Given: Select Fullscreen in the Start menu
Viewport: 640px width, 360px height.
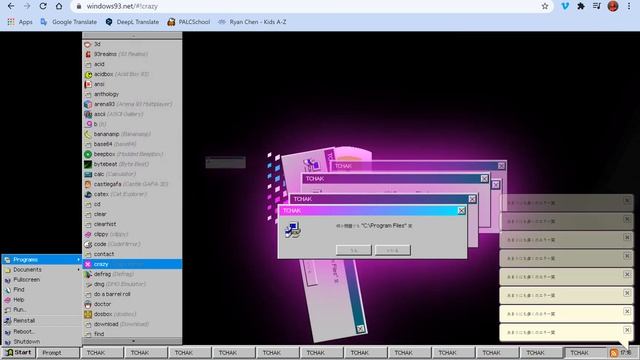Looking at the screenshot, I should click(x=41, y=280).
